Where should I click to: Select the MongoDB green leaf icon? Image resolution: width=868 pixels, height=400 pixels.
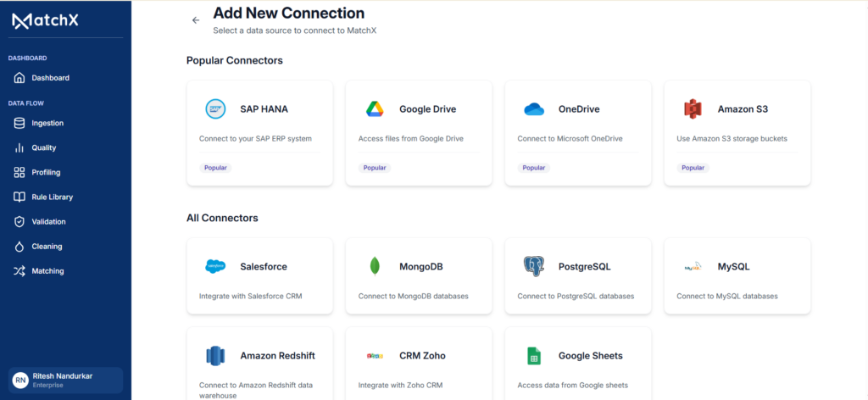375,267
